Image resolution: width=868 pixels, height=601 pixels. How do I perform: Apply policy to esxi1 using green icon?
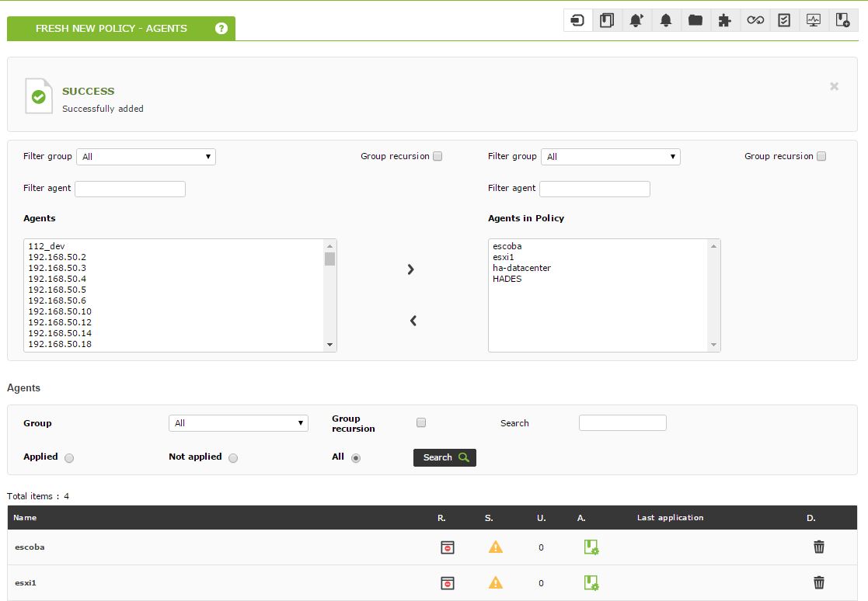coord(591,583)
